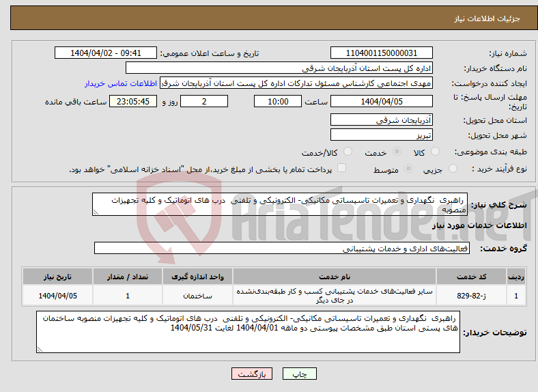Screen dimensions: 538x392
Task: Click the service name cell سایر فعالیت‌های خدمات پشتیبانی
Action: [334, 296]
